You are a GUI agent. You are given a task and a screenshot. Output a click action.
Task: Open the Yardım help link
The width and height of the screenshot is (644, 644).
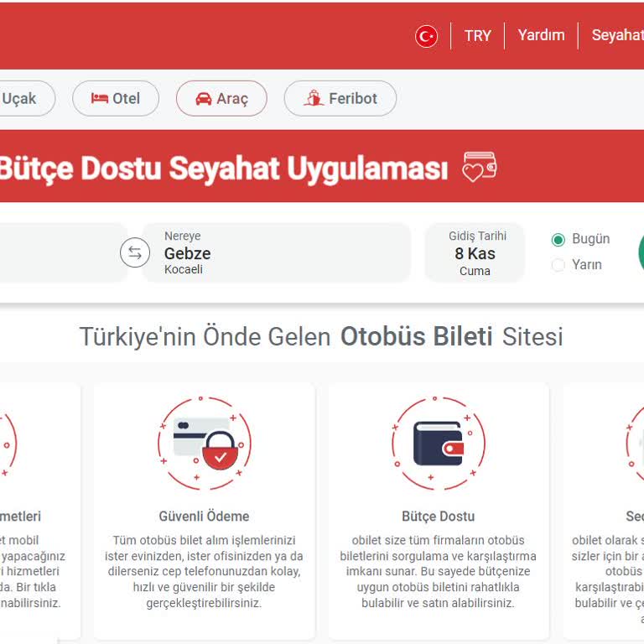point(541,35)
